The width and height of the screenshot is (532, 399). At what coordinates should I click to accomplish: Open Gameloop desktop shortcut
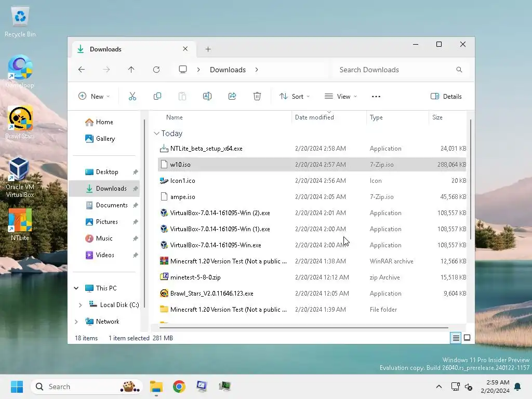(20, 72)
